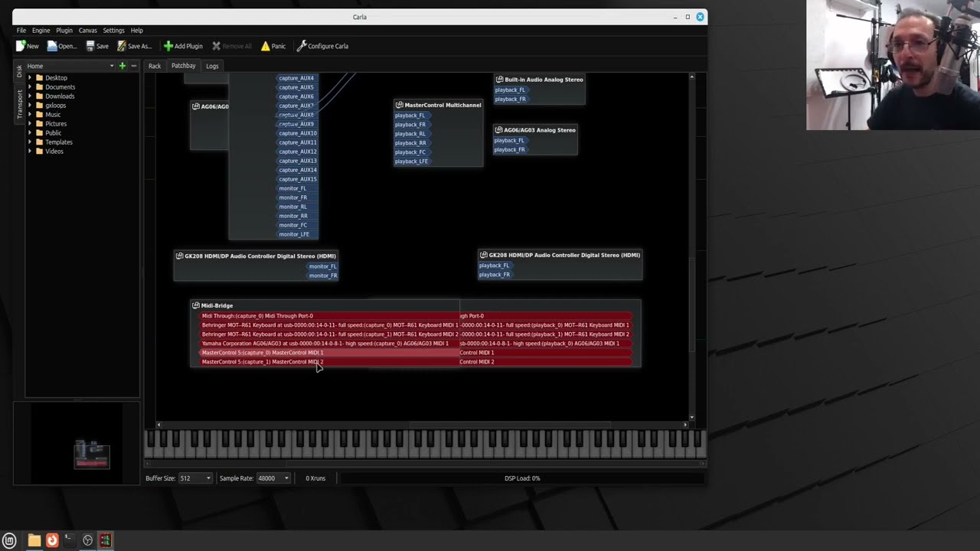This screenshot has height=551, width=980.
Task: Click the Built-in Audio Analog Stereo node icon
Action: coord(499,80)
